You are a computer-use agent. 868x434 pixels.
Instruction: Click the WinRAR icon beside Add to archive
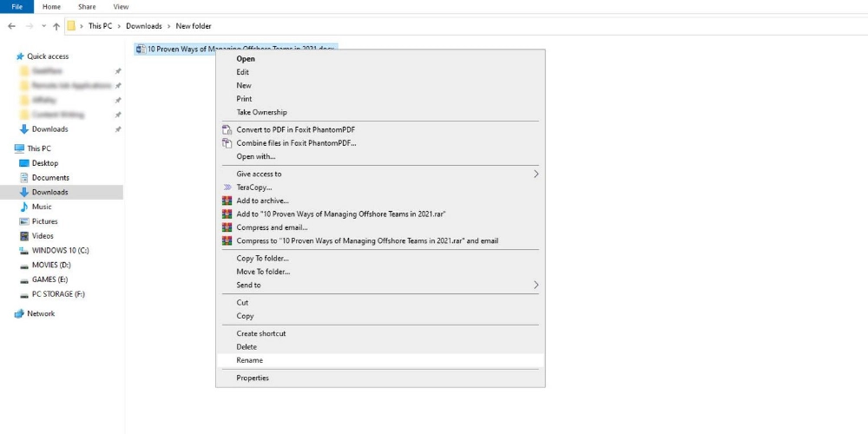tap(227, 201)
